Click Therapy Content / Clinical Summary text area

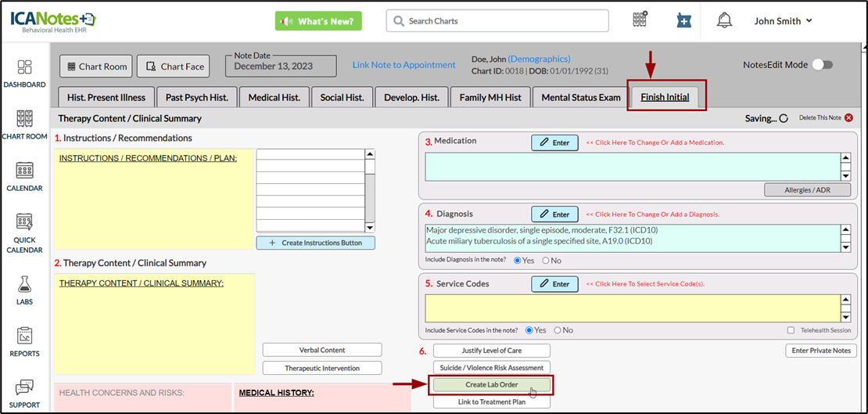pos(154,324)
